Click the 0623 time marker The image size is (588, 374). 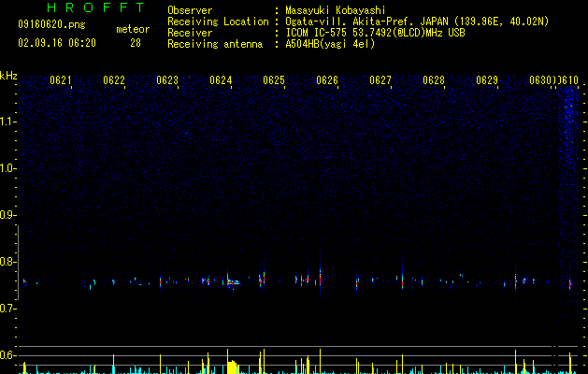click(167, 80)
